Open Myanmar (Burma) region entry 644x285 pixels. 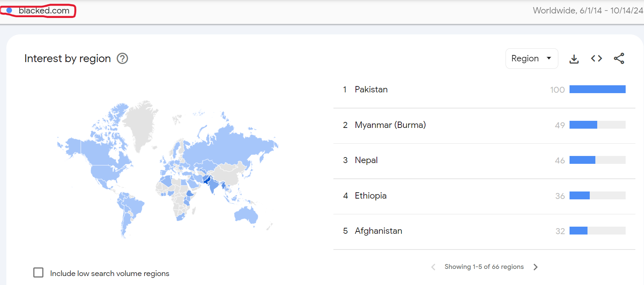[x=390, y=125]
